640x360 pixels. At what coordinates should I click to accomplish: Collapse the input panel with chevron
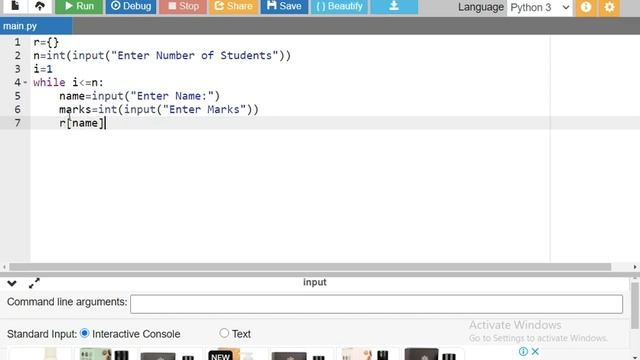tap(11, 283)
